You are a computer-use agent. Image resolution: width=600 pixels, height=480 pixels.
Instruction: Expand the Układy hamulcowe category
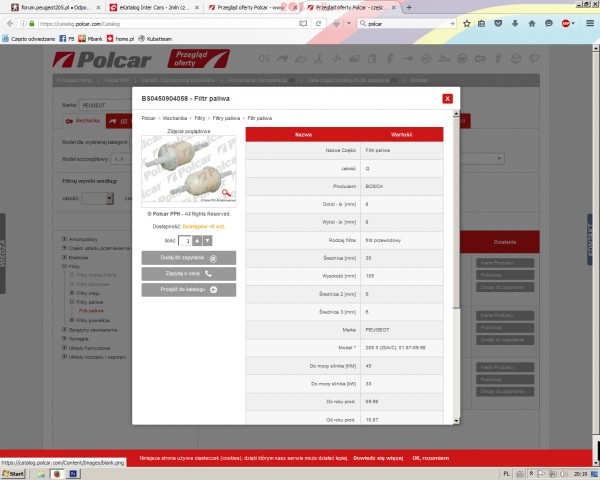[65, 347]
